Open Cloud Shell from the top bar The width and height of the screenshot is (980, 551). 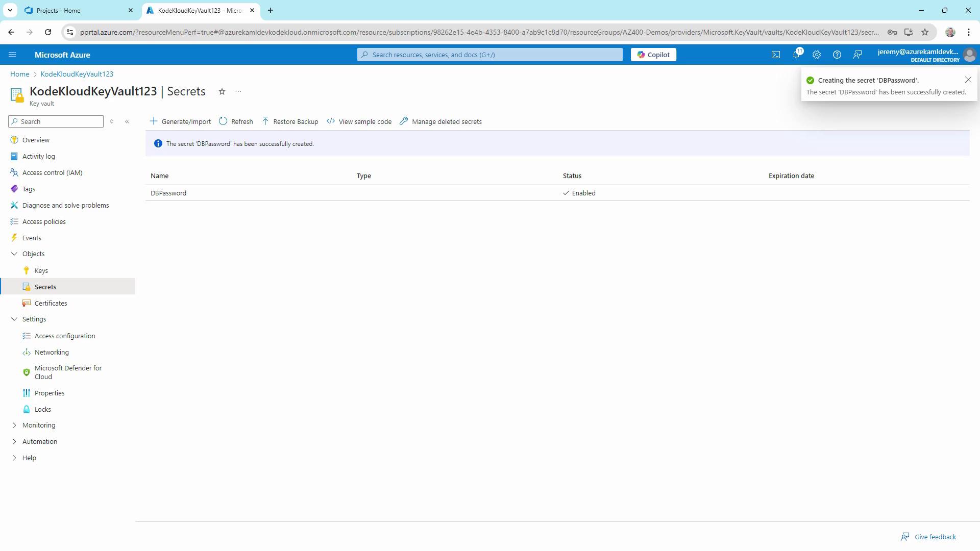click(776, 55)
